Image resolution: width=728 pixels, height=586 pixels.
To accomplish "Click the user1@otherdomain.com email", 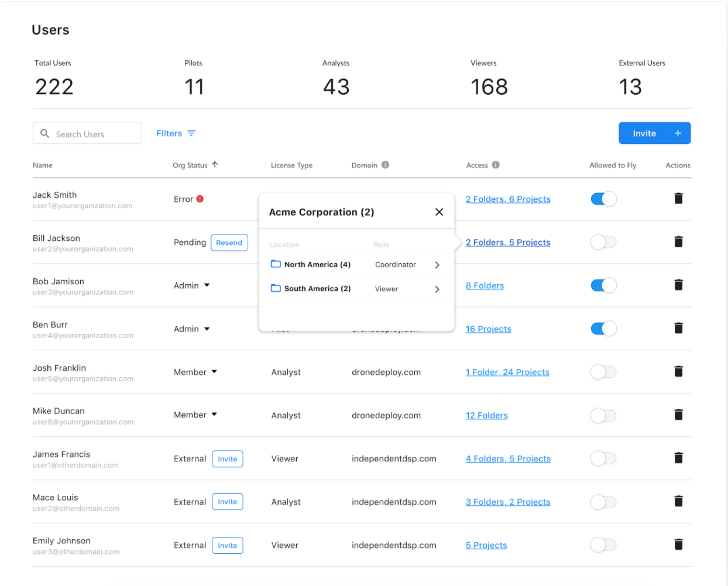I will (75, 466).
